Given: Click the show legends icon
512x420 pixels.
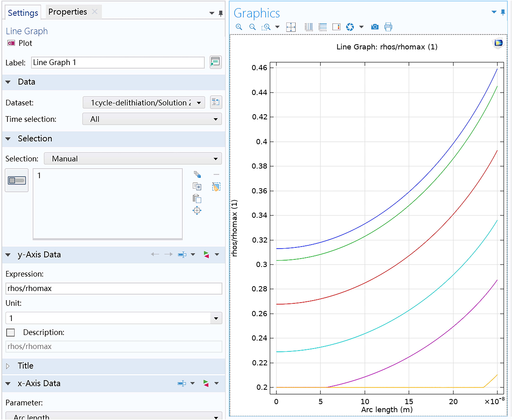Looking at the screenshot, I should point(336,27).
